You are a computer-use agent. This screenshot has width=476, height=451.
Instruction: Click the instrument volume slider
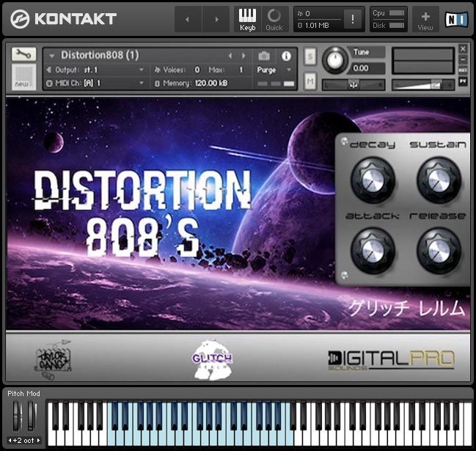click(x=423, y=84)
